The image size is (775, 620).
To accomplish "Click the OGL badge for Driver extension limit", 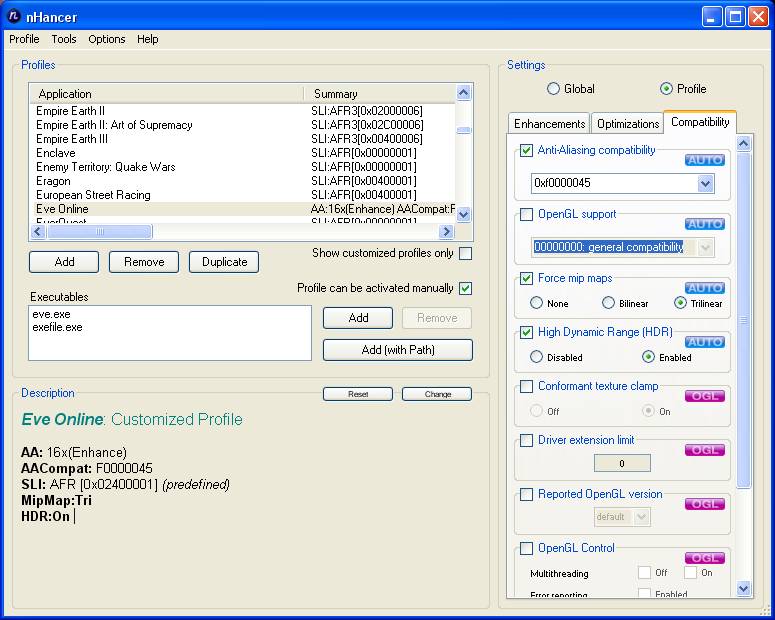I will pos(704,450).
